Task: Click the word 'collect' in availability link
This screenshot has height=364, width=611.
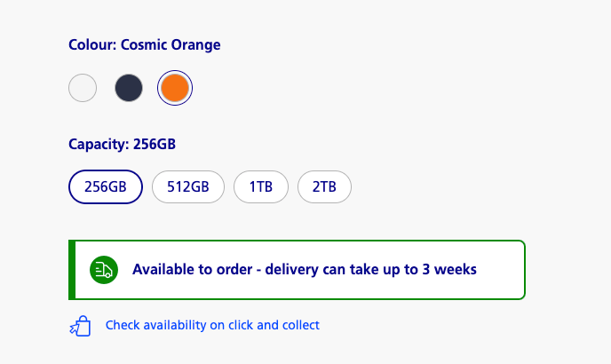Action: click(301, 325)
